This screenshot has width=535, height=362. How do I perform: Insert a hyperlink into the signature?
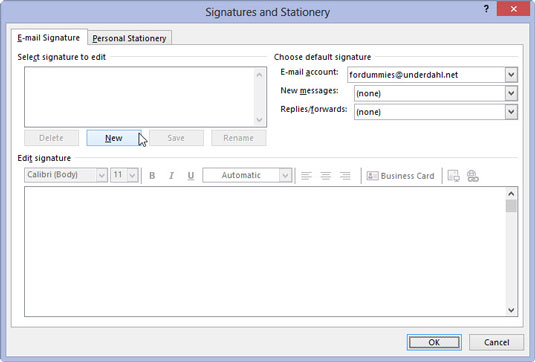pyautogui.click(x=473, y=176)
